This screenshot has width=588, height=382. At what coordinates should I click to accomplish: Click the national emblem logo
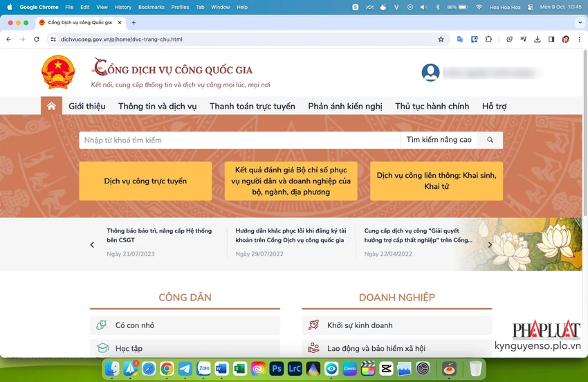pyautogui.click(x=58, y=72)
